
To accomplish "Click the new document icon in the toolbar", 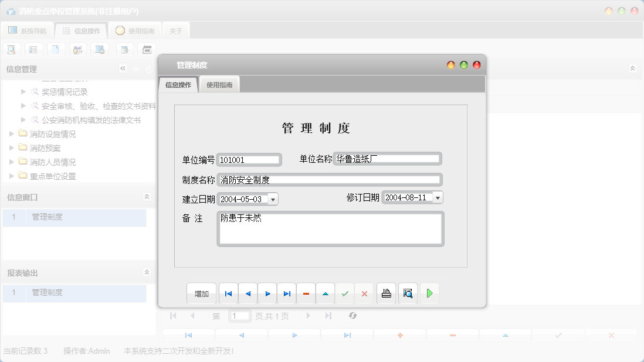I will [x=56, y=49].
